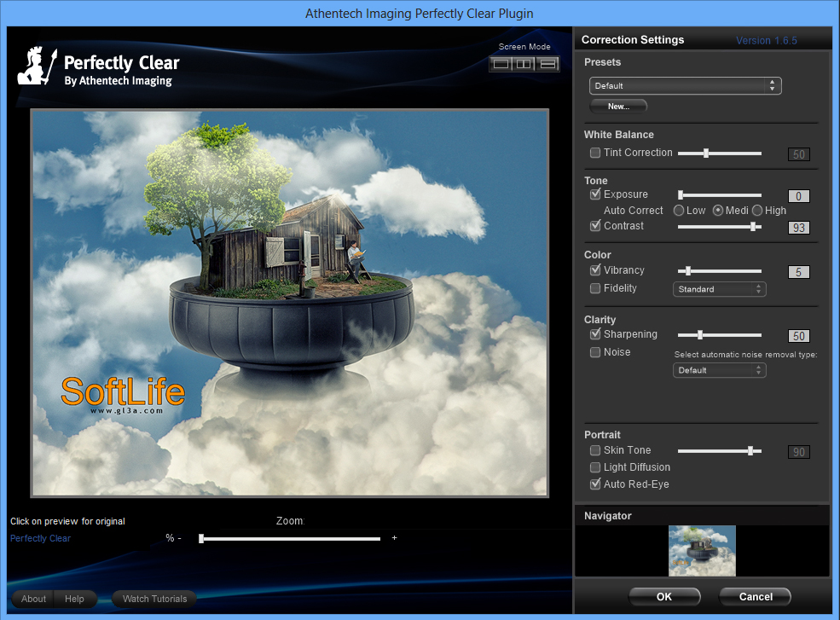
Task: Select top-bottom split screen mode icon
Action: (x=547, y=64)
